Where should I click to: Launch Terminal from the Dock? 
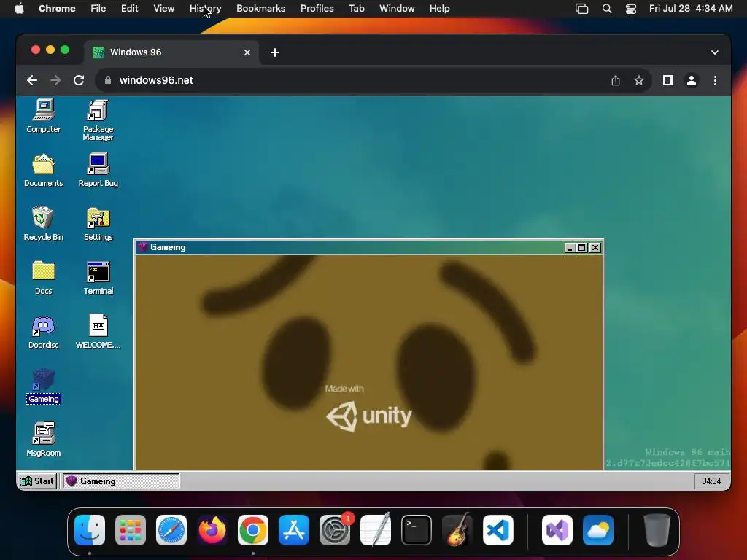click(417, 530)
